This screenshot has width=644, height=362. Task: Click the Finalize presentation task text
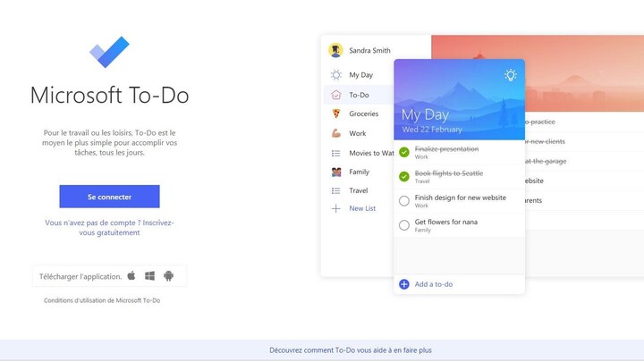(x=446, y=149)
